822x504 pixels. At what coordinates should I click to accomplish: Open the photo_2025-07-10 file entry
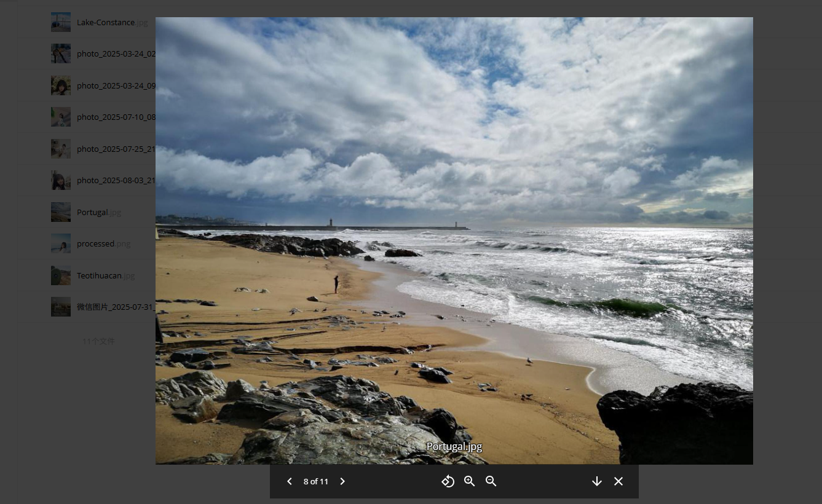tap(116, 117)
